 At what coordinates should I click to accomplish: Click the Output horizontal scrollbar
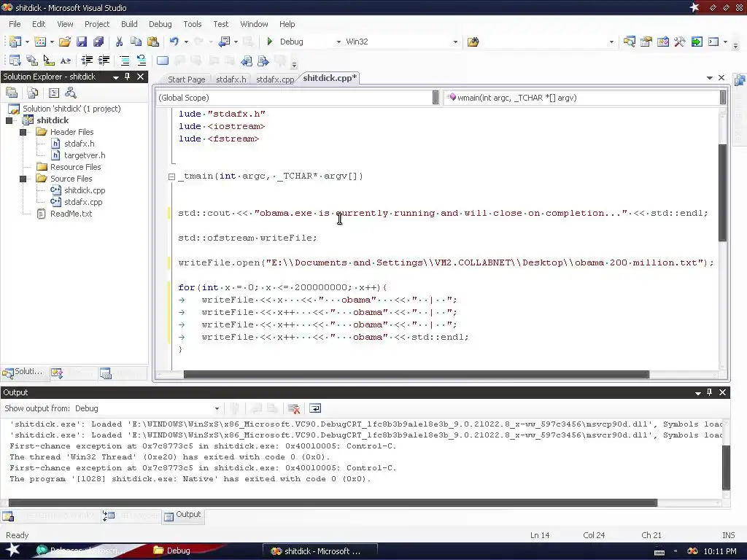[333, 503]
